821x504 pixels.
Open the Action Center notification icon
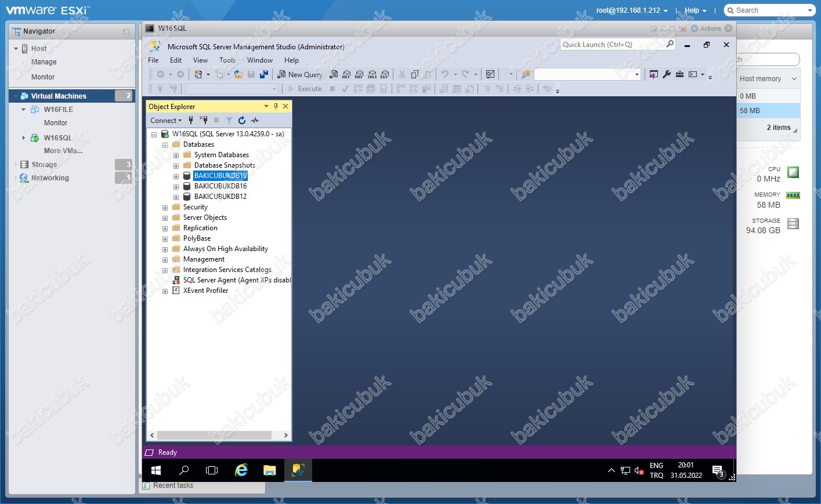(718, 470)
